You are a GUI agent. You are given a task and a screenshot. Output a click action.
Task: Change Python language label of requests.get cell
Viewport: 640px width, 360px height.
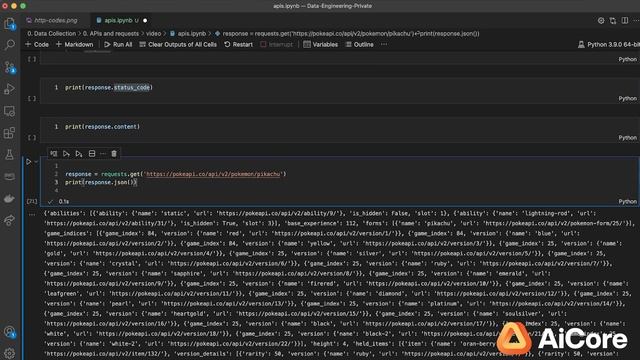(x=627, y=202)
